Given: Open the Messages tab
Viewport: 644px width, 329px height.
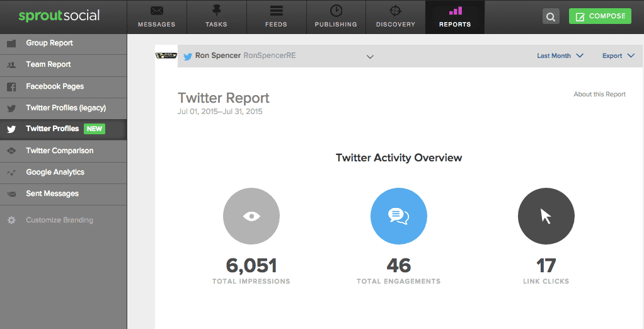Looking at the screenshot, I should click(x=157, y=17).
